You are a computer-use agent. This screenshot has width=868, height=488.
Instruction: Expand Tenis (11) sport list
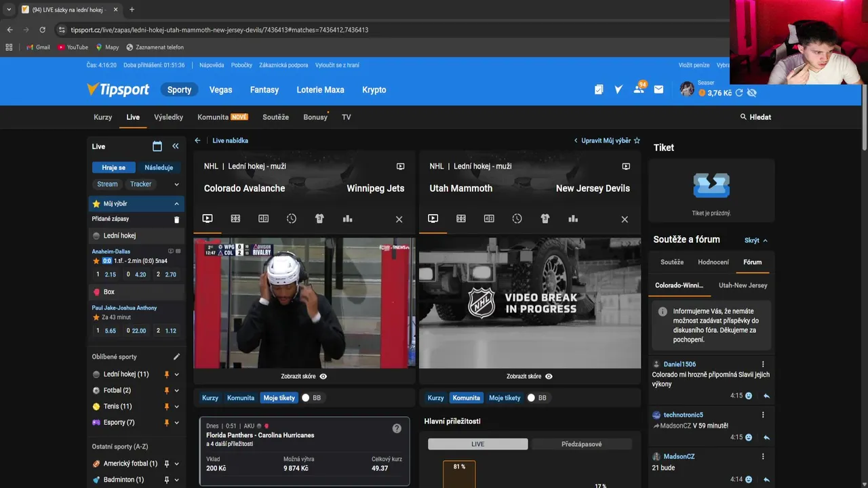pos(177,407)
